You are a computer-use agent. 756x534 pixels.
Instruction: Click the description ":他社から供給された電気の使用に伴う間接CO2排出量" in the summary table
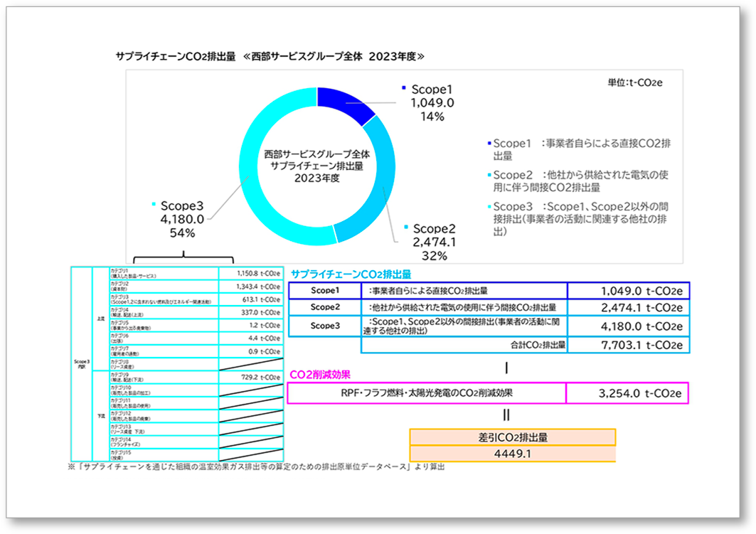(464, 307)
